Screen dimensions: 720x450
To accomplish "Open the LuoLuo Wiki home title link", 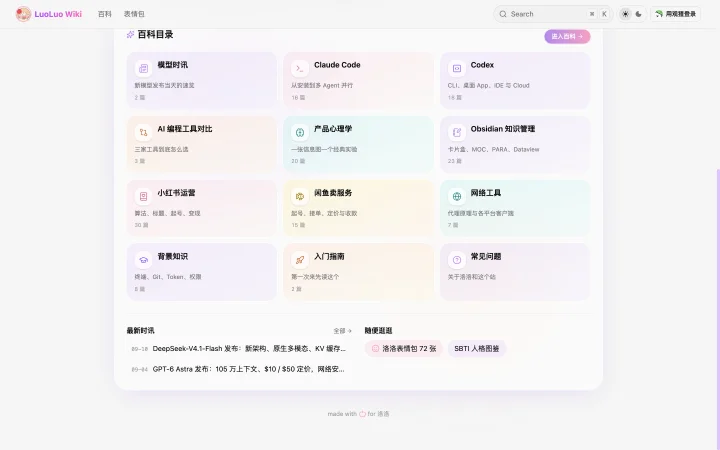I will pos(58,14).
